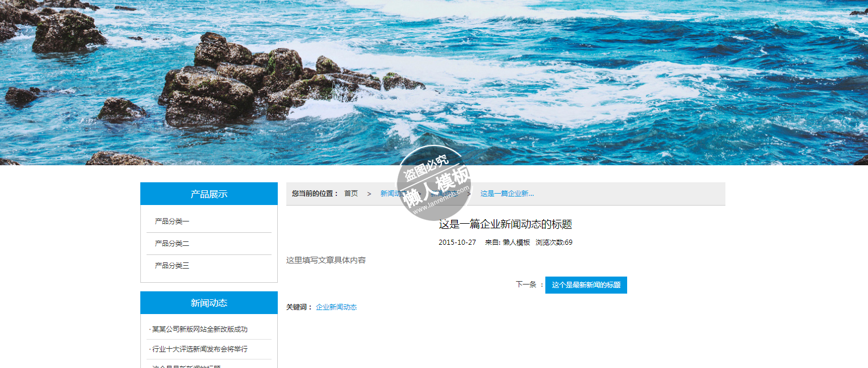Open news item 行业十大评选新闻发布会将举行
Screen dimensions: 868x368
point(199,349)
